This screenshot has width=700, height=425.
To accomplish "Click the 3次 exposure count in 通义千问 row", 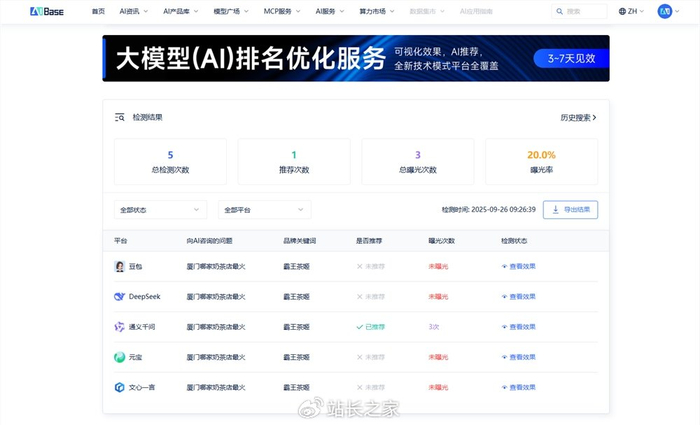I will click(x=433, y=327).
